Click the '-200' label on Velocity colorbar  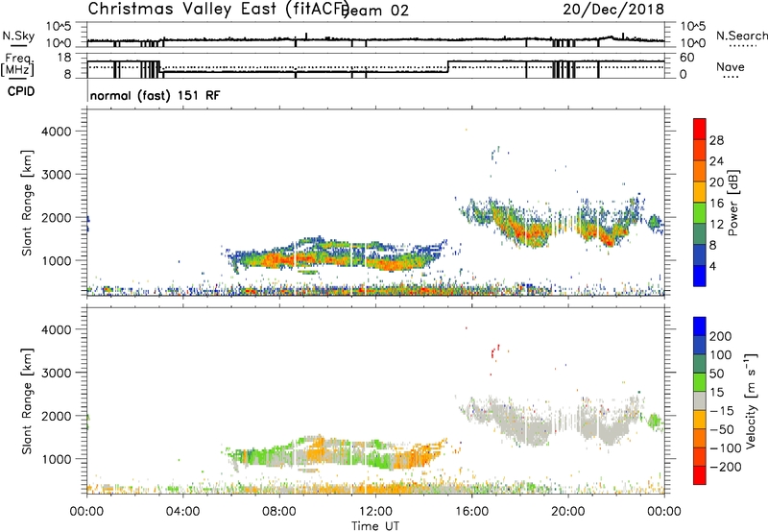[x=725, y=467]
